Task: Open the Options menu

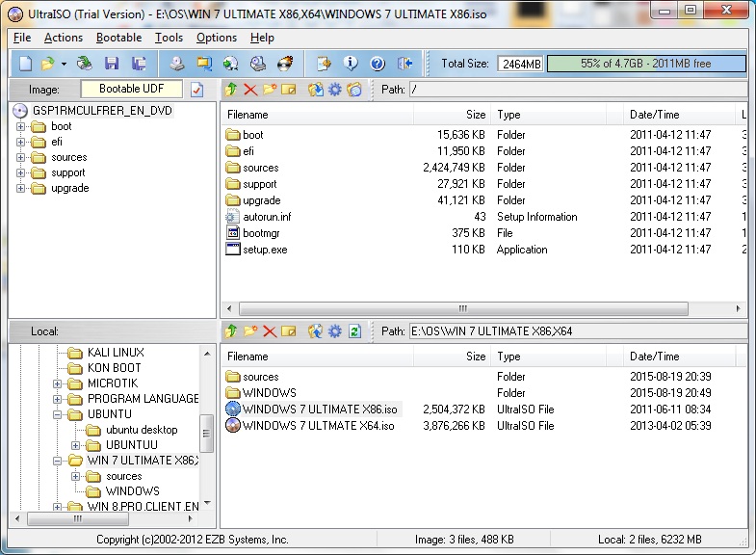Action: click(x=217, y=38)
